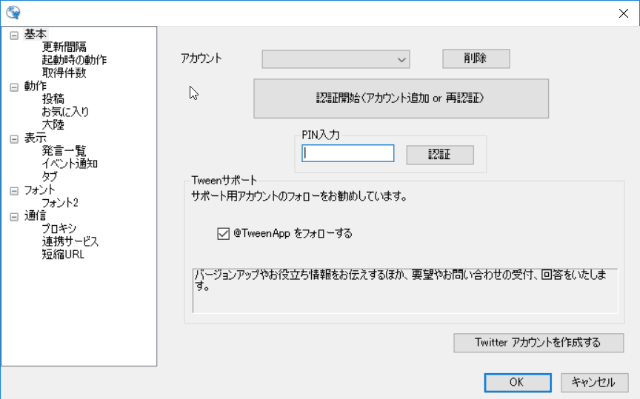Click the 削除 button
Screen dimensions: 640x399
(476, 59)
